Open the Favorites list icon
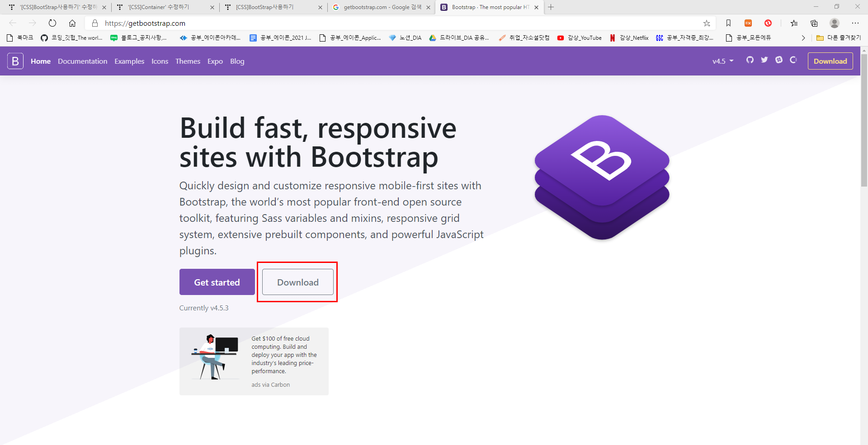 [794, 23]
